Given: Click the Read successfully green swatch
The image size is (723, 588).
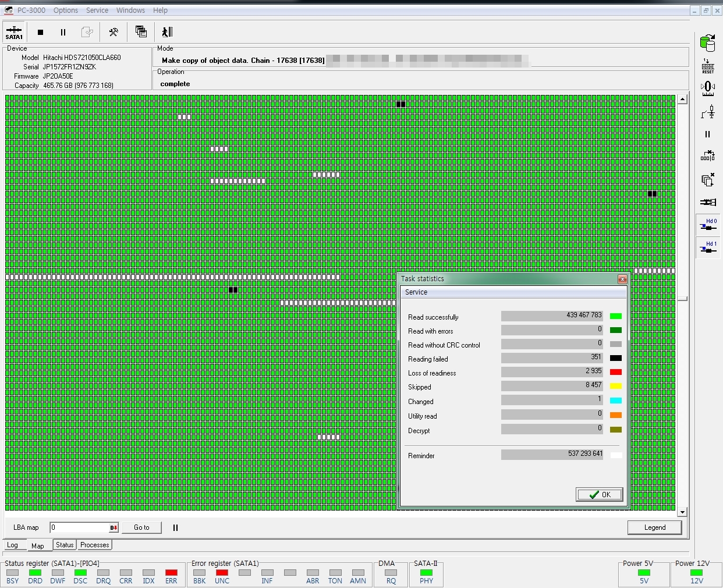Looking at the screenshot, I should [616, 316].
